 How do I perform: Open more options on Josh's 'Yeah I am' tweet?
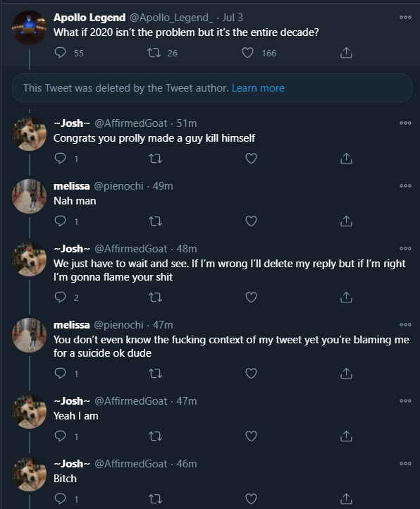click(x=405, y=400)
